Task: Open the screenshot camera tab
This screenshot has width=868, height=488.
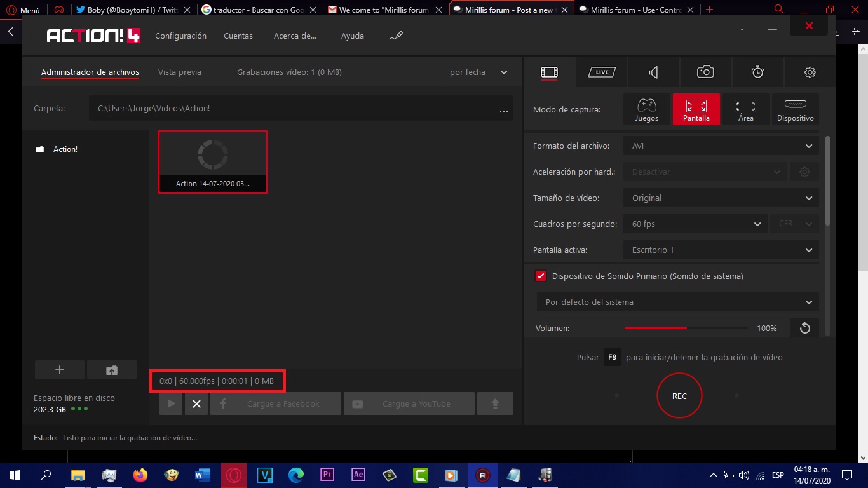Action: pyautogui.click(x=705, y=72)
